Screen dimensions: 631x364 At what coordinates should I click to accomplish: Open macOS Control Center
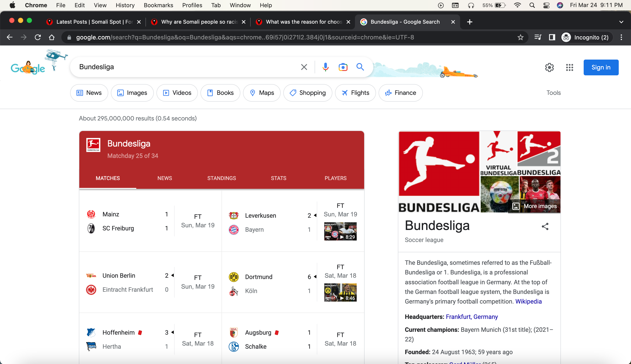(546, 5)
